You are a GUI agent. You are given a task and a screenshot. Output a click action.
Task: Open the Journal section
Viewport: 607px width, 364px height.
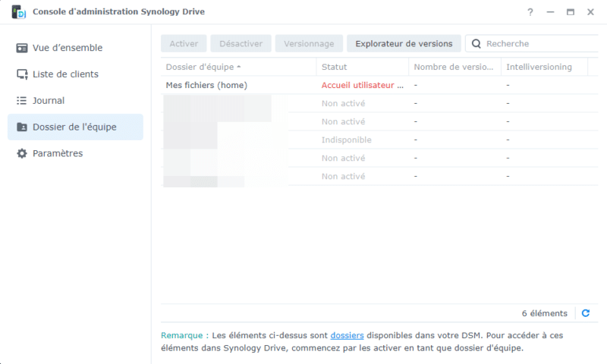[75, 101]
